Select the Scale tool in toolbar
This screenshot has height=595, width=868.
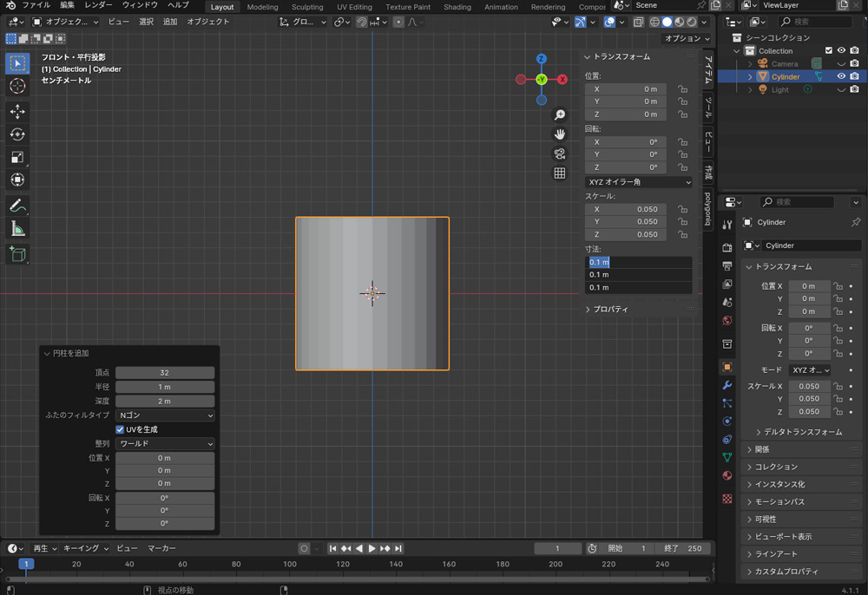[x=17, y=157]
